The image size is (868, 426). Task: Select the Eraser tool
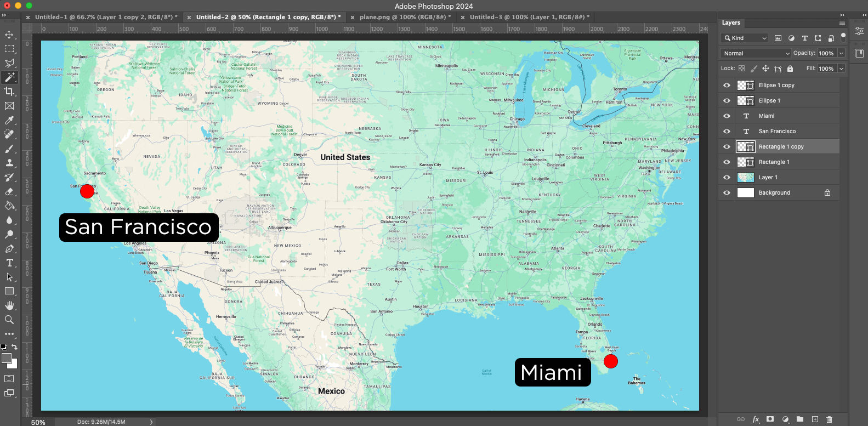(9, 191)
